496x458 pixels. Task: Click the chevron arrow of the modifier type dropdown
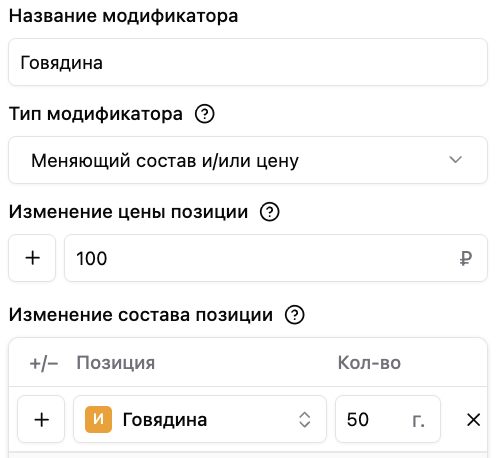point(455,160)
